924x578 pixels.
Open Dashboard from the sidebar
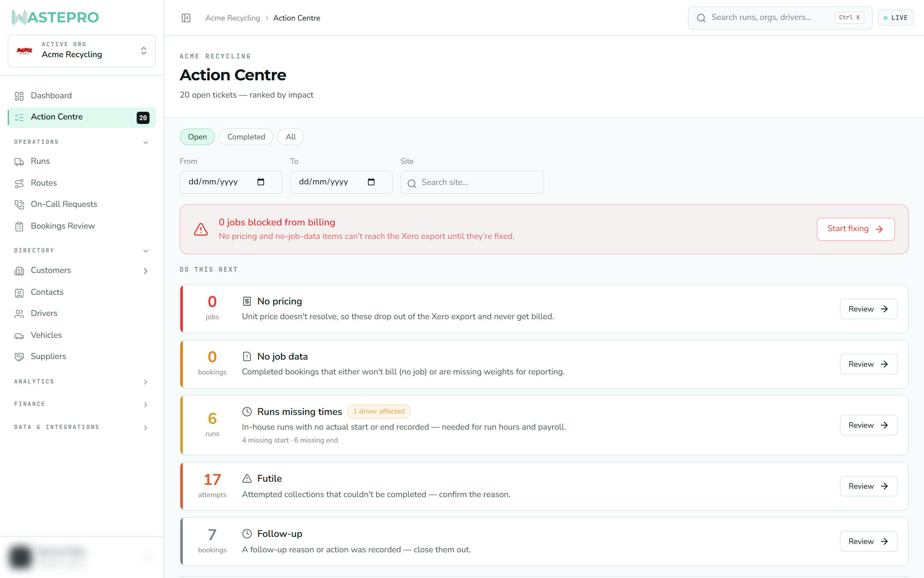[x=82, y=96]
